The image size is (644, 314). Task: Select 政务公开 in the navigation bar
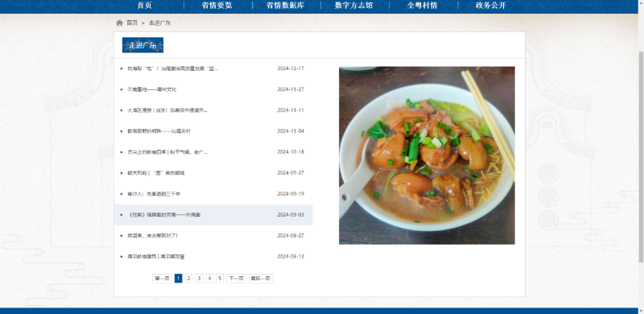coord(490,6)
